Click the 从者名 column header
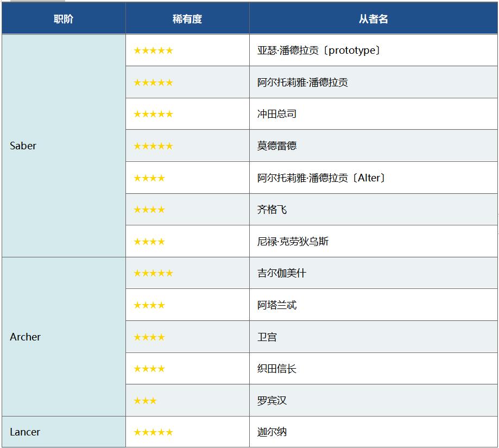Viewport: 499px width, 448px height. click(x=373, y=19)
